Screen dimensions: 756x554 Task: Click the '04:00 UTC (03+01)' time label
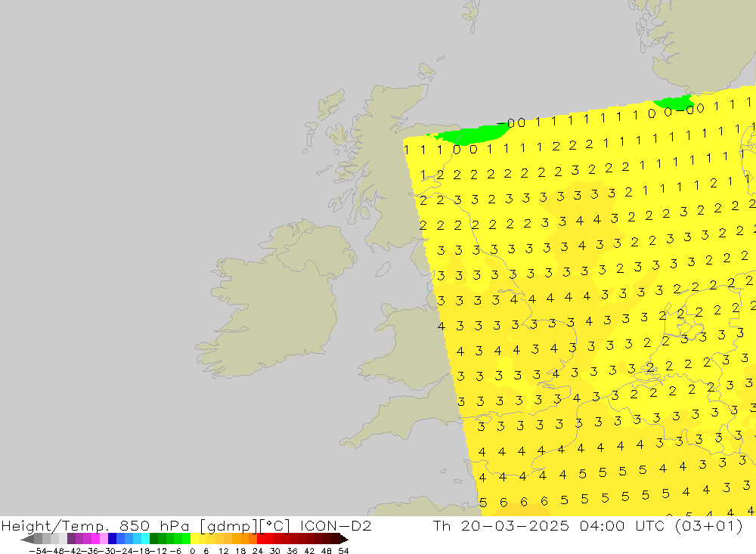coord(661,525)
